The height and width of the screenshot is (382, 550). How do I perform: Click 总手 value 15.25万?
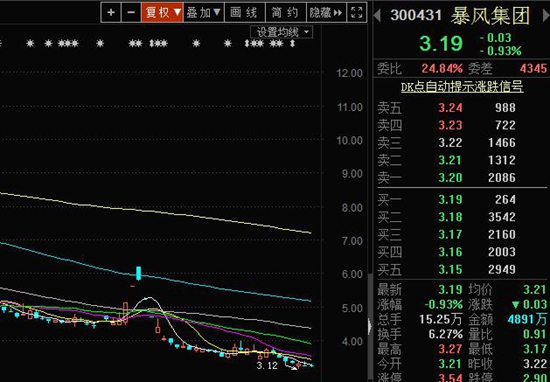[x=441, y=319]
